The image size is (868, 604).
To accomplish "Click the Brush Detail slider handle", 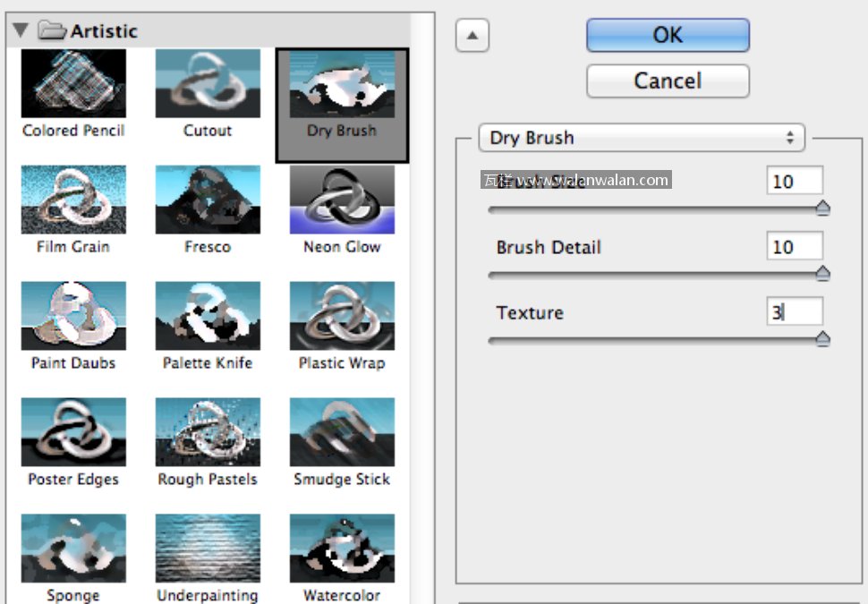I will pos(822,274).
